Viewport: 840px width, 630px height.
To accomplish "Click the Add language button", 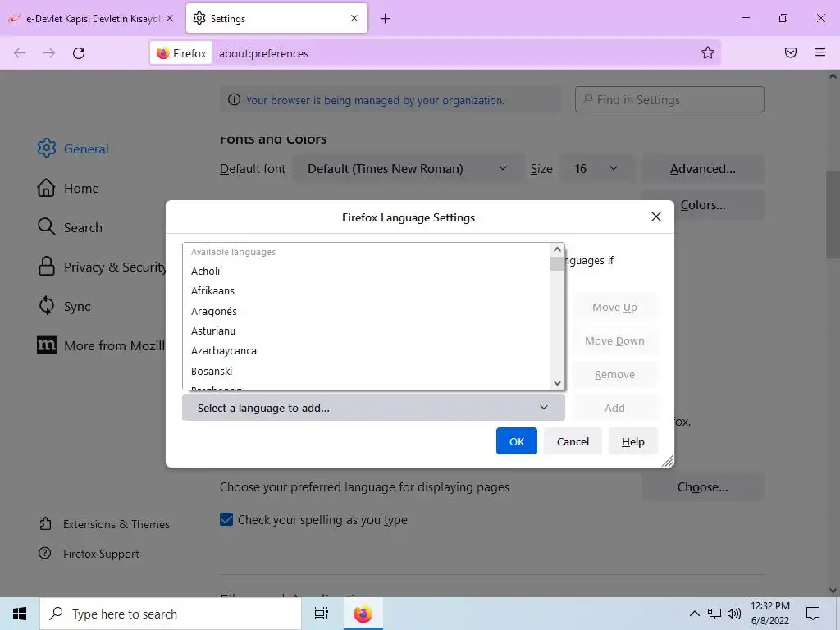I will point(614,408).
